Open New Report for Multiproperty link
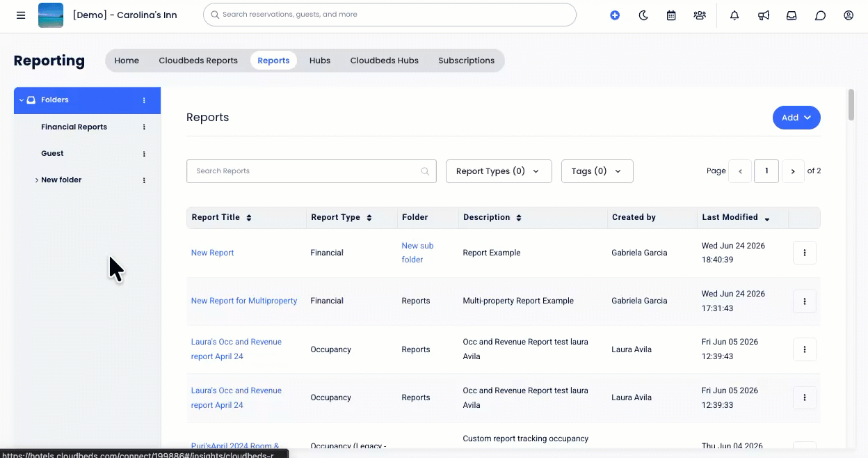Viewport: 868px width, 458px height. click(x=244, y=301)
